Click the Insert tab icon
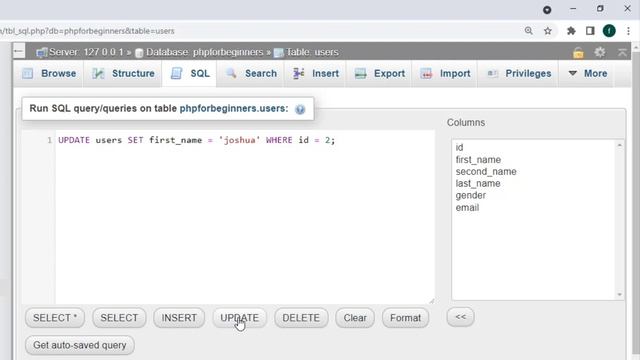 [x=298, y=73]
